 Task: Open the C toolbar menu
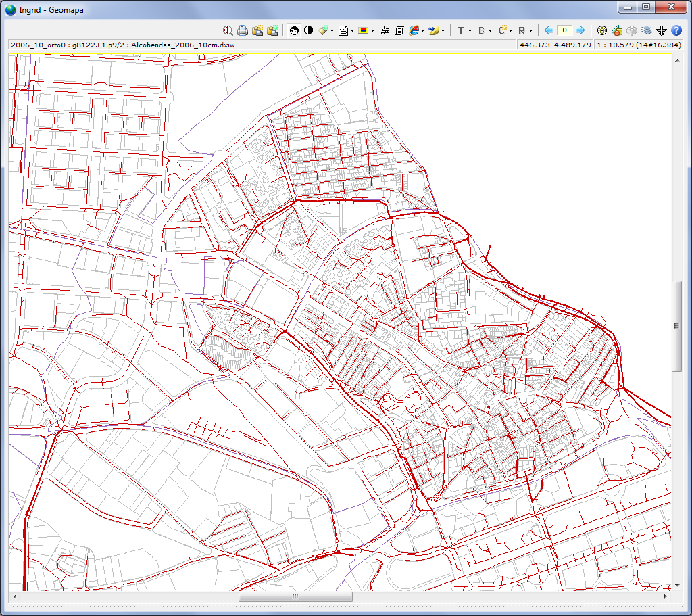pyautogui.click(x=504, y=30)
